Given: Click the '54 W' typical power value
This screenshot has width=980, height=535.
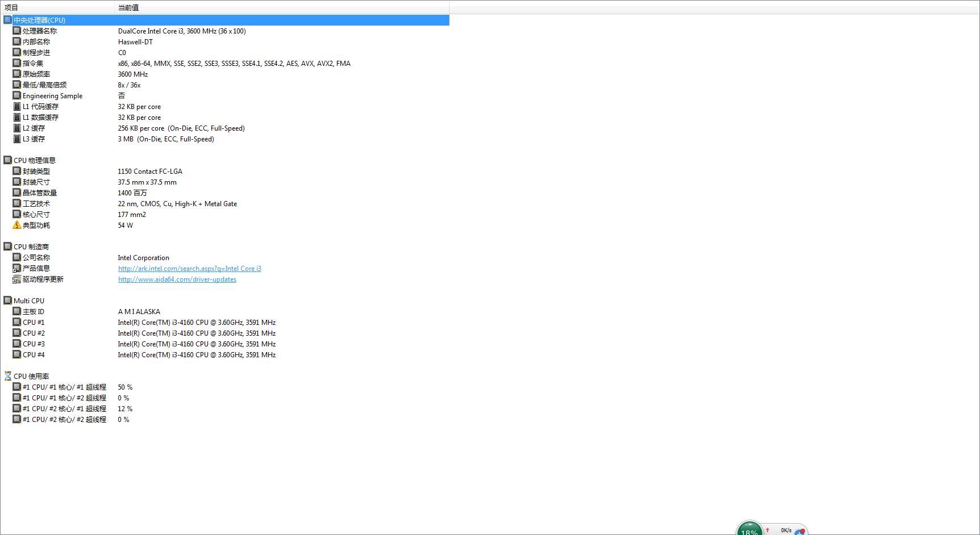Looking at the screenshot, I should 126,225.
